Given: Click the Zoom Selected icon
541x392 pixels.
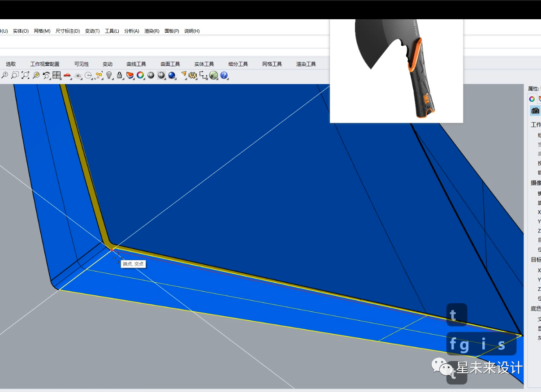Looking at the screenshot, I should (x=36, y=75).
